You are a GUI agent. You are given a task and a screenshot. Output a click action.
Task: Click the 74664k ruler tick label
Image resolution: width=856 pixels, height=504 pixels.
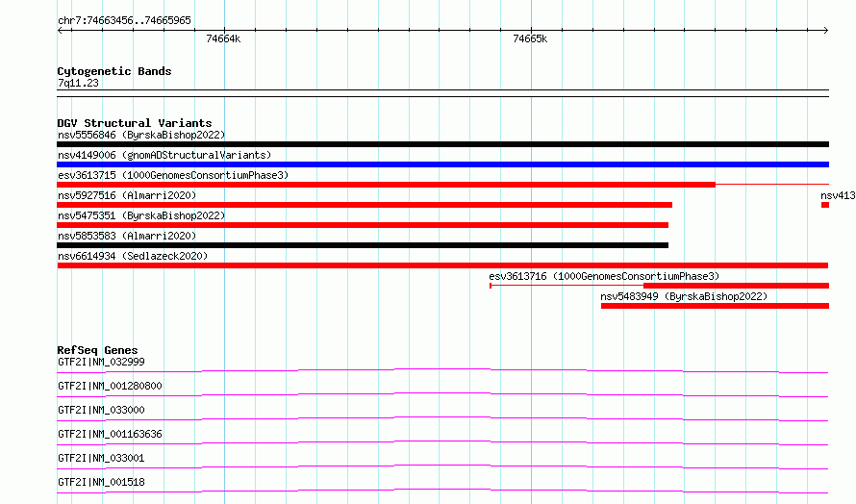pyautogui.click(x=223, y=38)
